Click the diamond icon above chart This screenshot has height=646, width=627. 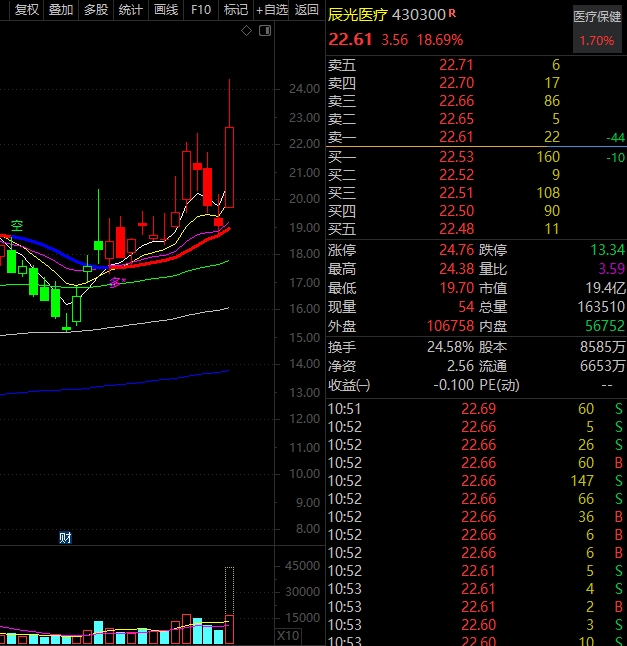point(246,30)
